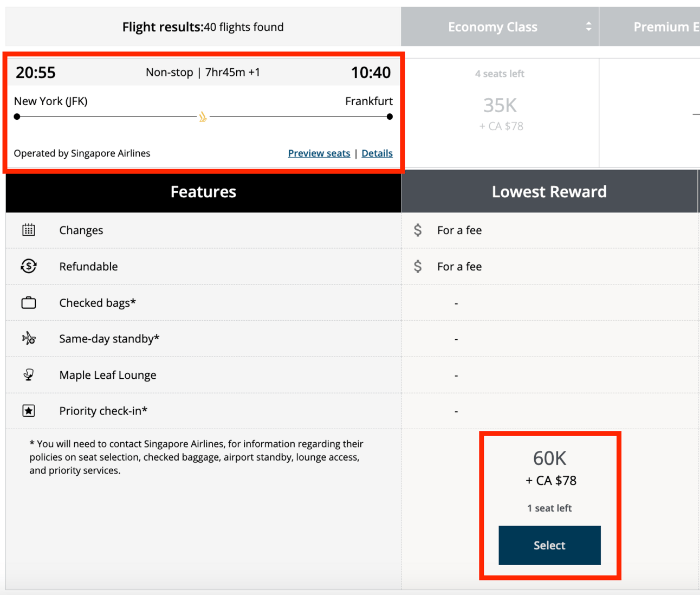
Task: Click the Changes feature row label
Action: coord(81,230)
